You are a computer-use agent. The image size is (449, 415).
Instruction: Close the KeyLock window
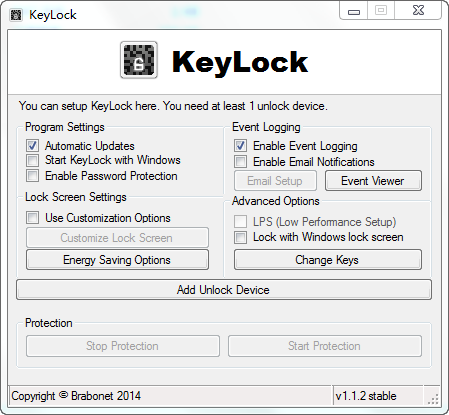(x=418, y=10)
